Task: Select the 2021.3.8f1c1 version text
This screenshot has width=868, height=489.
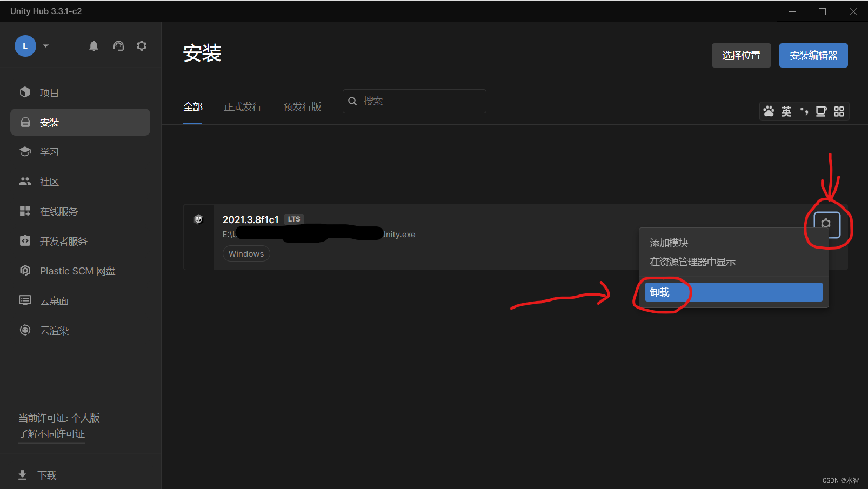Action: [x=250, y=219]
